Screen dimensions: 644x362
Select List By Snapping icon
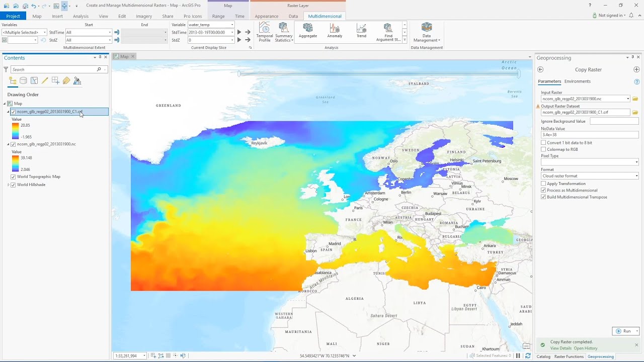pos(55,80)
